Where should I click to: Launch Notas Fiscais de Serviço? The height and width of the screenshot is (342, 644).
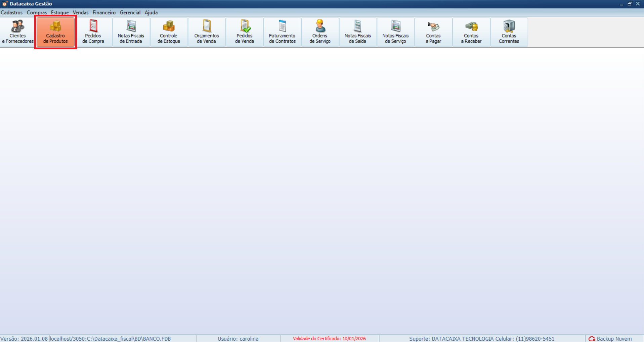(395, 32)
